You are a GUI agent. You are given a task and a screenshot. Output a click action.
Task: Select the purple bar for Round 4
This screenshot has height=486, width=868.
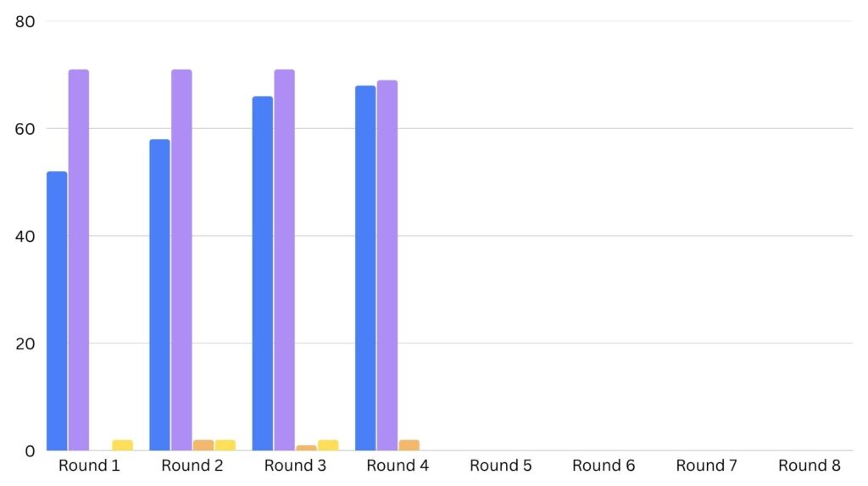pyautogui.click(x=387, y=265)
